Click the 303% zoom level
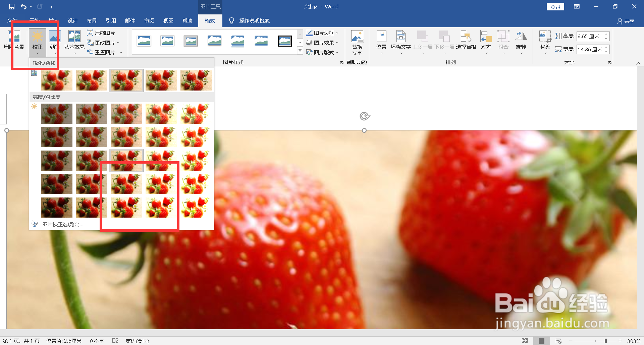 click(634, 341)
